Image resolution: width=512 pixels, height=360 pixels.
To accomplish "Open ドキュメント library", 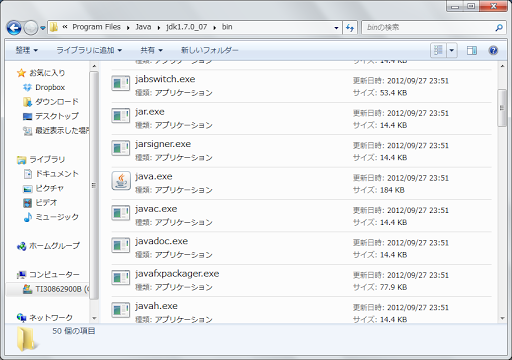I will click(51, 174).
